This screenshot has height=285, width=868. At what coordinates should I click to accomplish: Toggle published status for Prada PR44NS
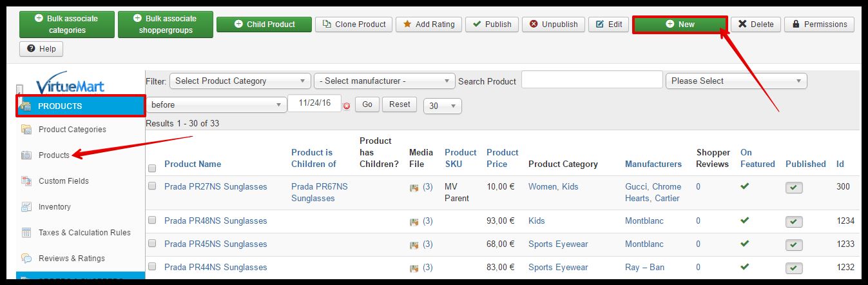pos(794,268)
